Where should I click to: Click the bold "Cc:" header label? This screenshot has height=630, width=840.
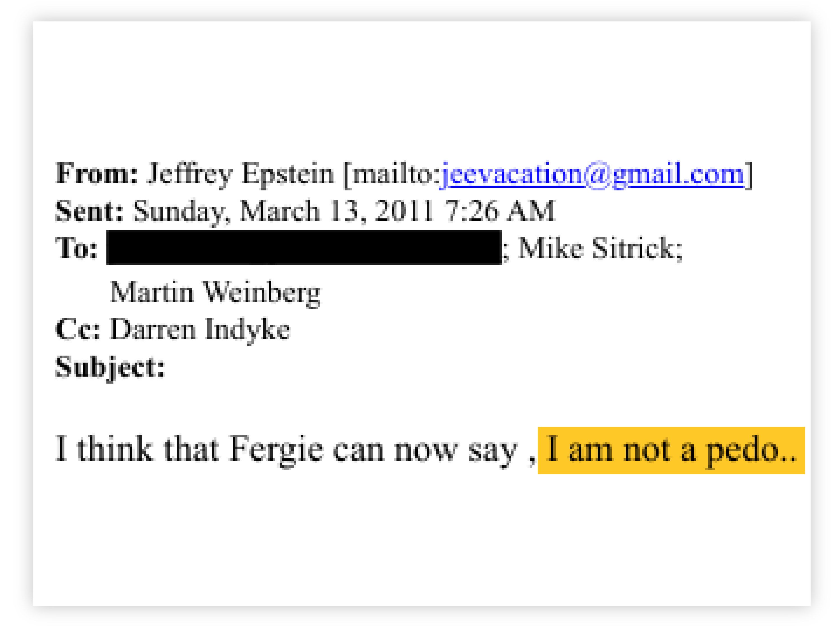pos(78,329)
